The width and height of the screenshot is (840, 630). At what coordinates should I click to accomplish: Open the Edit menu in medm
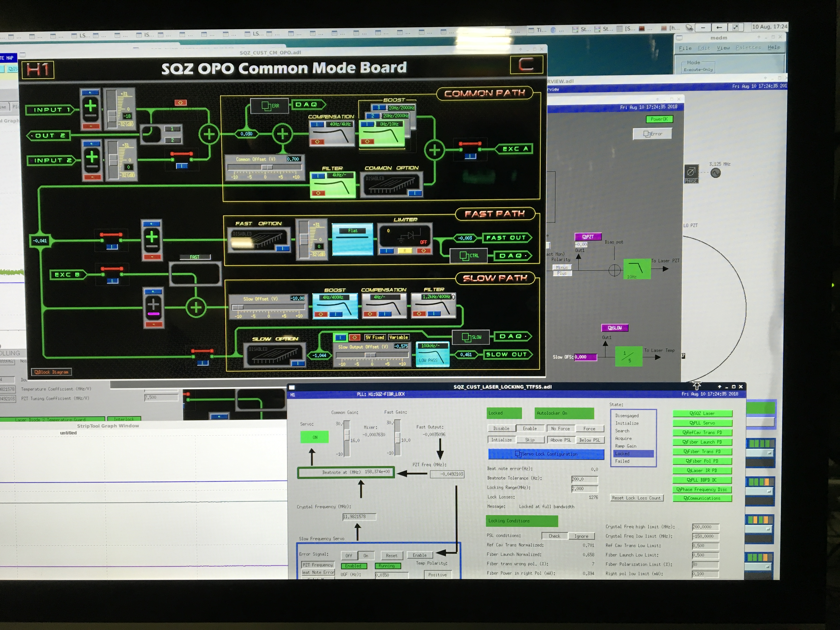704,48
